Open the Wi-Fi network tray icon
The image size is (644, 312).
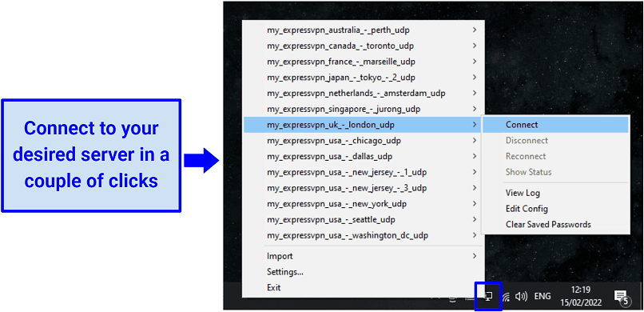coord(507,296)
